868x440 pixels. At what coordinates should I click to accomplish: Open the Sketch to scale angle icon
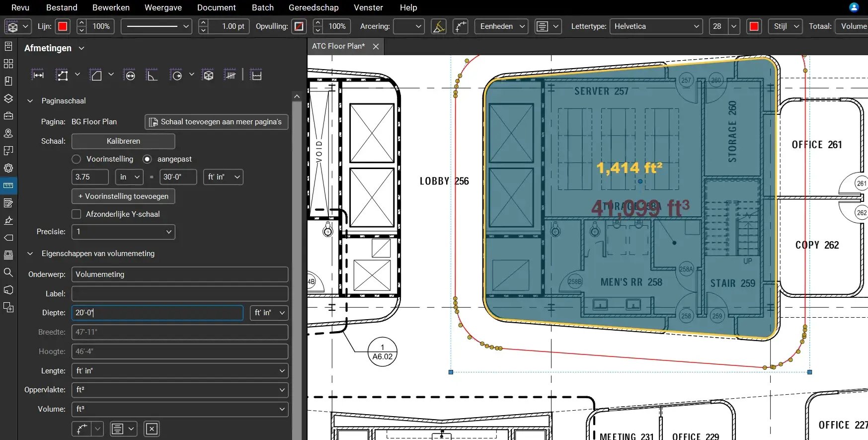tap(439, 26)
